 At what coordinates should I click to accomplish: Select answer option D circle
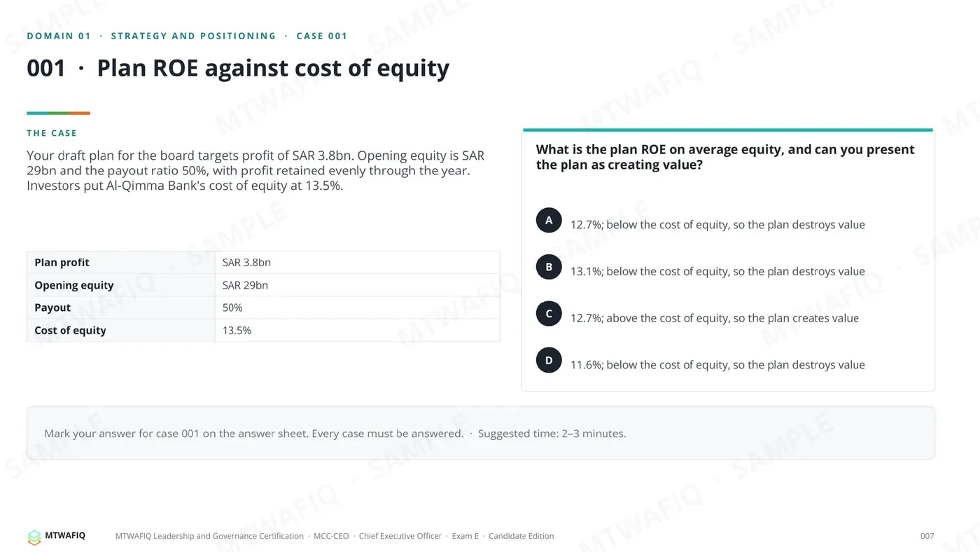549,360
